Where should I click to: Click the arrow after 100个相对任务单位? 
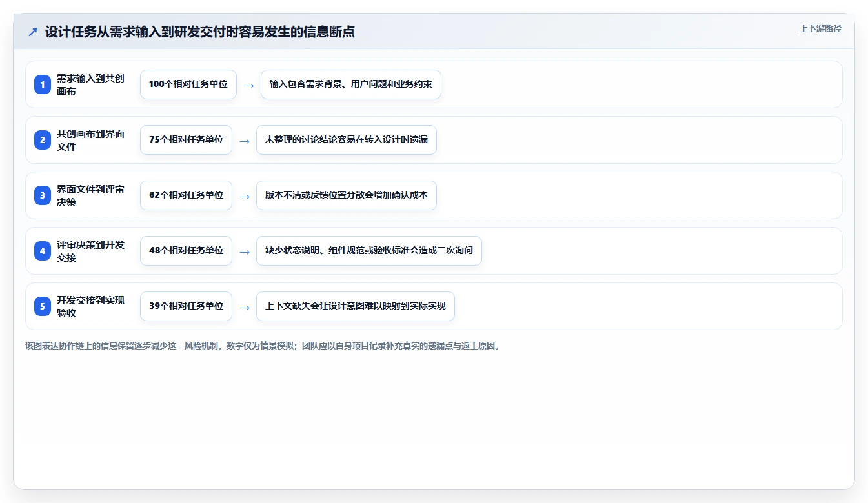pyautogui.click(x=249, y=85)
